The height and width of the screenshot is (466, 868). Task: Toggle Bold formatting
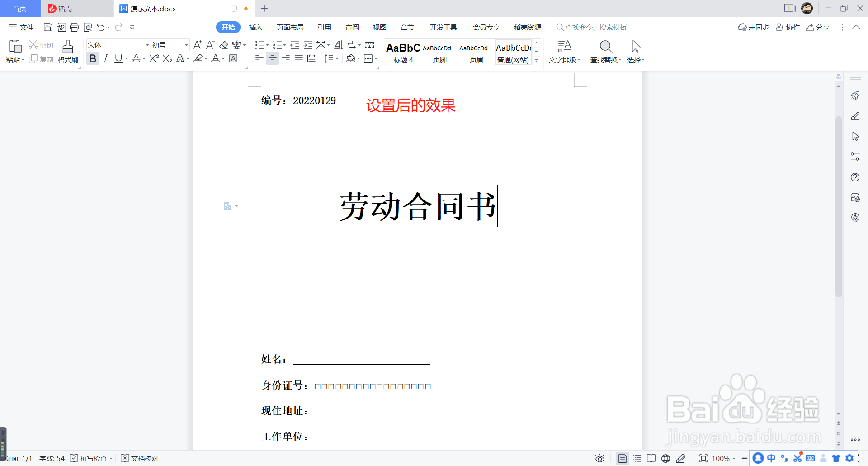(x=93, y=58)
